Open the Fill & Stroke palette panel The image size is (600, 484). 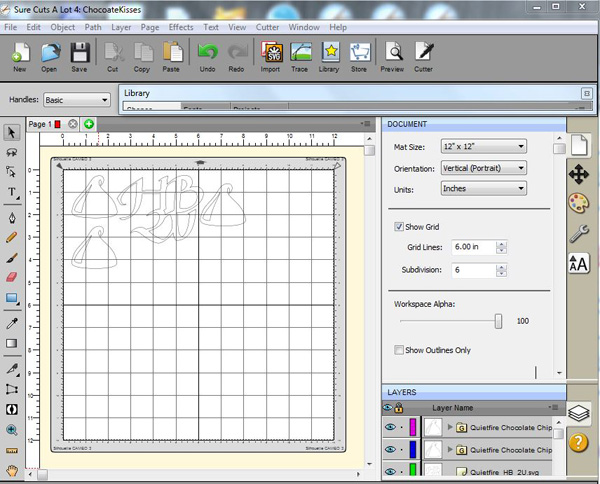[x=579, y=203]
